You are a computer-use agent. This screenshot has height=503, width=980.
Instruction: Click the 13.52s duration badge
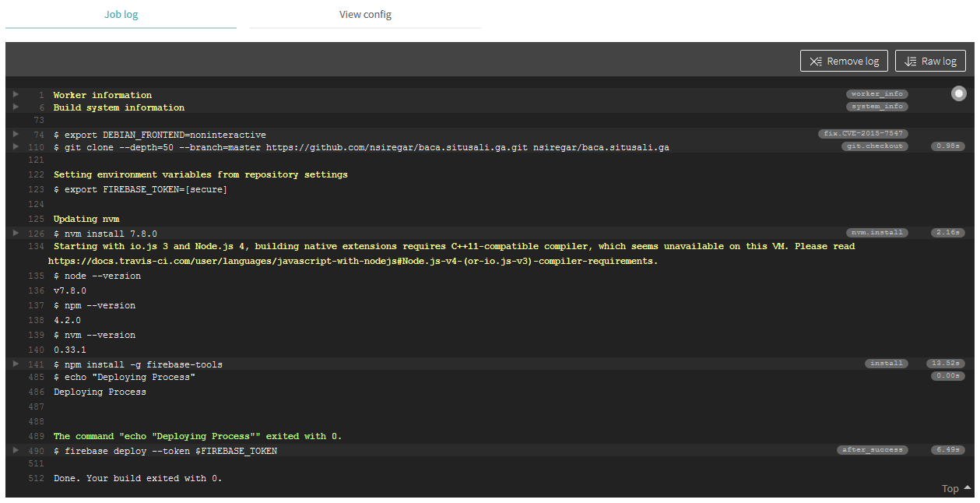[x=946, y=364]
